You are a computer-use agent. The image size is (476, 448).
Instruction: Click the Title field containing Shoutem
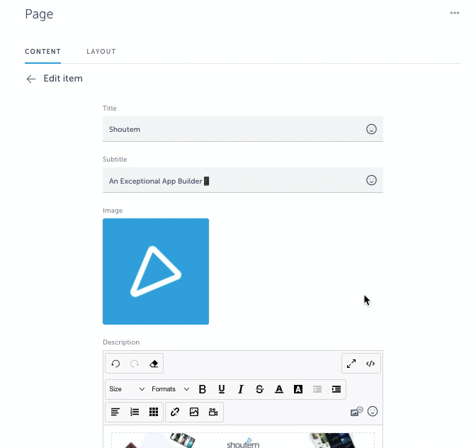coord(242,129)
